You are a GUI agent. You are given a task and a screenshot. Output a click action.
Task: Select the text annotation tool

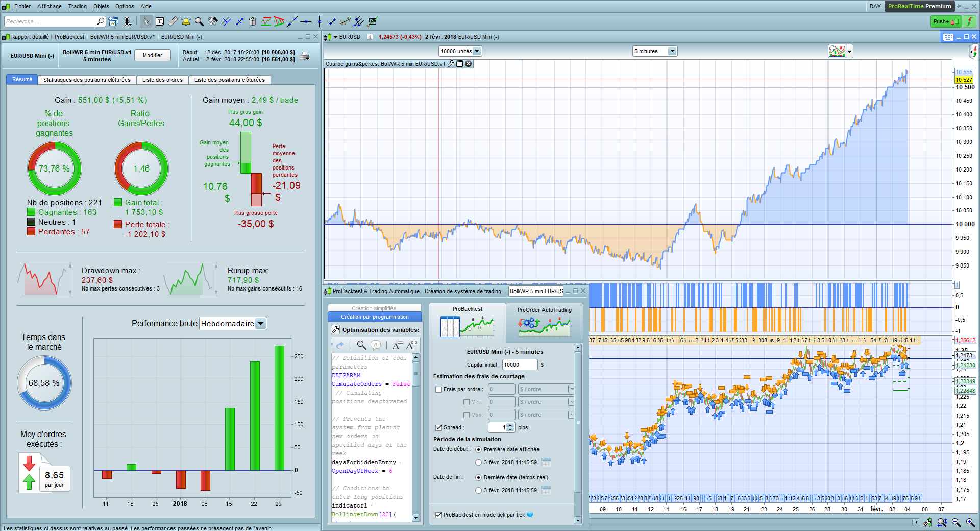pos(160,21)
